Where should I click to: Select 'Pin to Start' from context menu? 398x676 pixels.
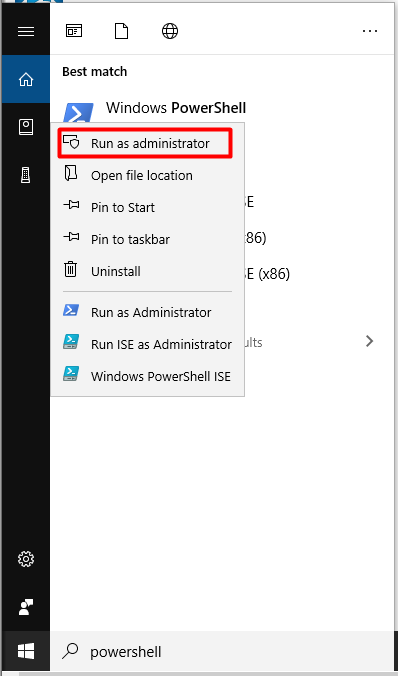click(147, 207)
